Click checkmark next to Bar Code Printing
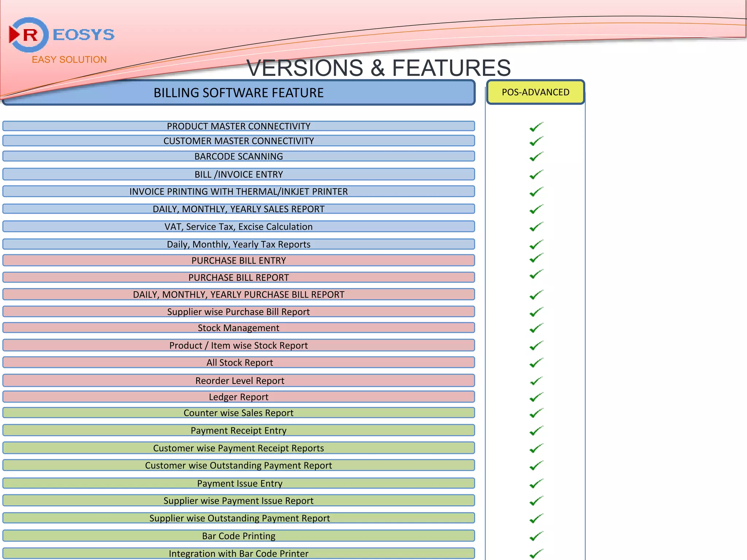 tap(536, 536)
